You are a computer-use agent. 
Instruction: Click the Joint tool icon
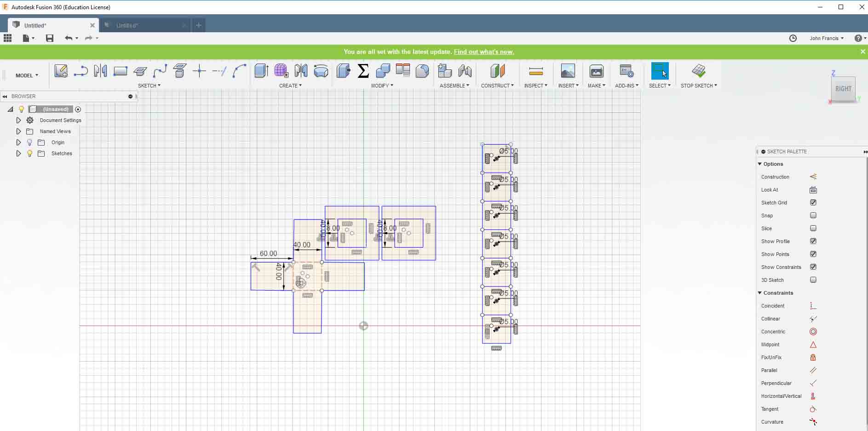tap(465, 71)
